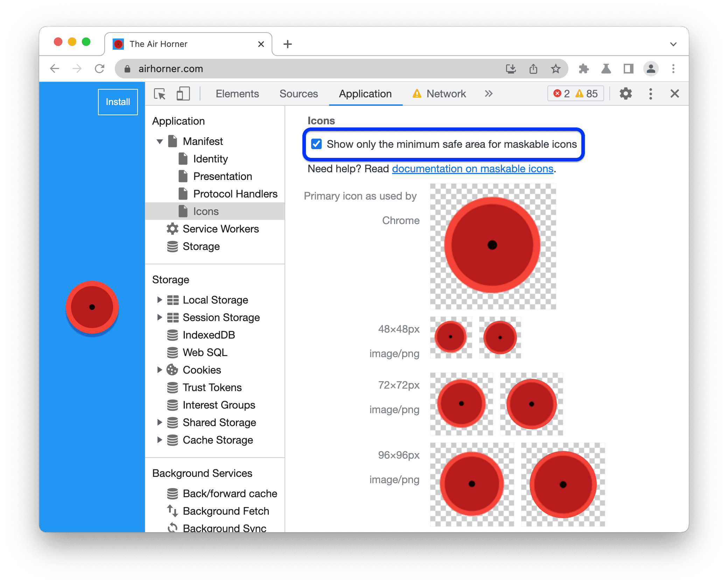Viewport: 728px width, 584px height.
Task: Click the device emulation toolbar icon
Action: tap(182, 93)
